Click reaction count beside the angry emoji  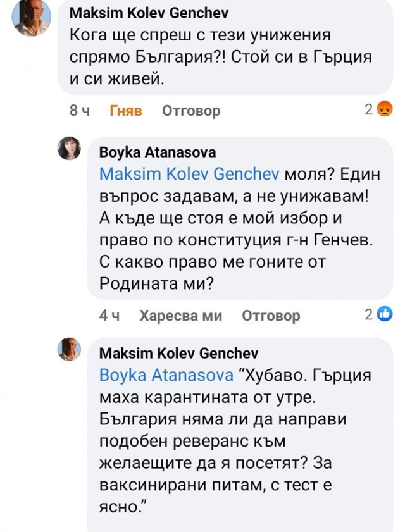[369, 110]
